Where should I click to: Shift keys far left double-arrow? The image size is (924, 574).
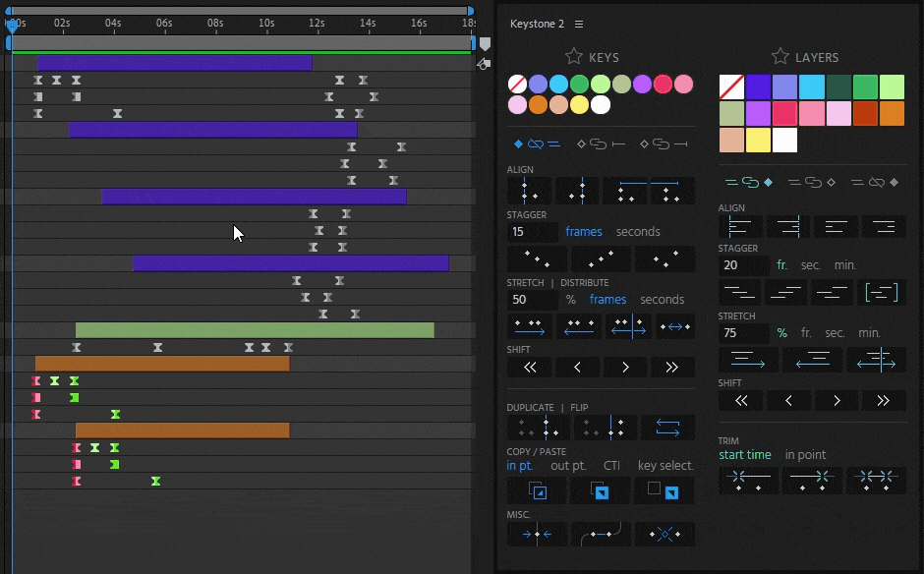(x=529, y=368)
